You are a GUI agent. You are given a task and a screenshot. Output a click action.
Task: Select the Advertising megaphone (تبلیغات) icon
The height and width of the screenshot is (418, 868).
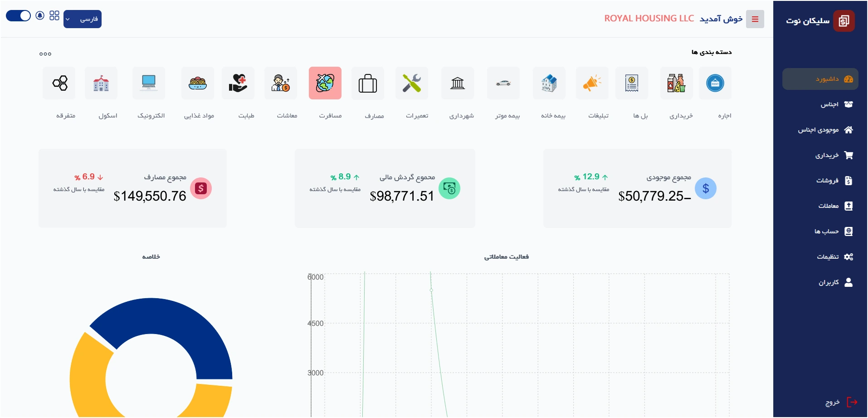[x=592, y=83]
